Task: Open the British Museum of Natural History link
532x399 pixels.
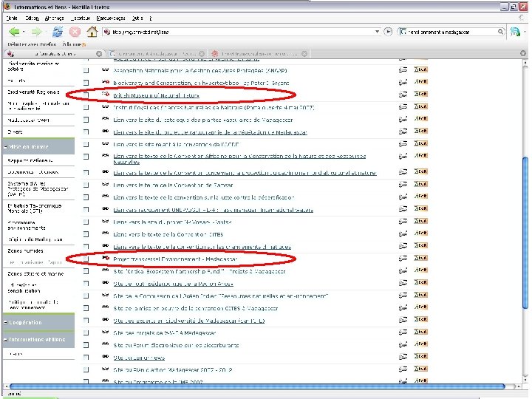Action: click(156, 95)
